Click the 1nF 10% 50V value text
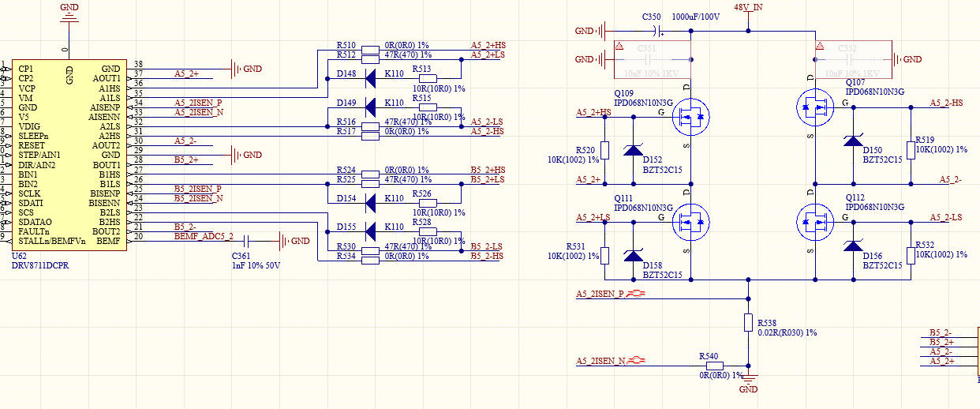The image size is (980, 409). point(256,265)
